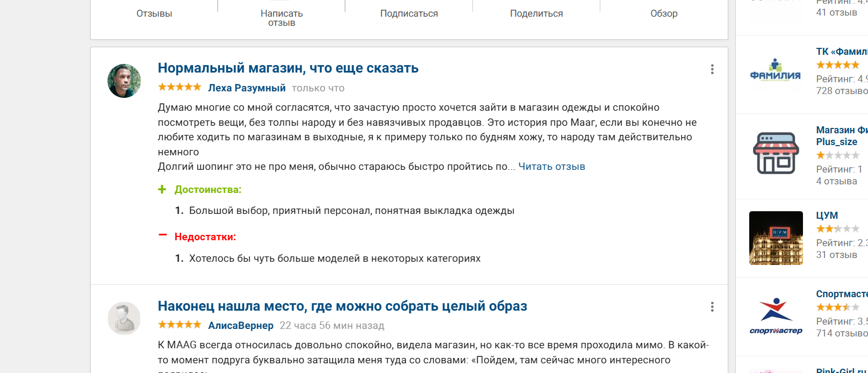Click Леха Разумный avatar photo
The height and width of the screenshot is (373, 868).
[124, 81]
